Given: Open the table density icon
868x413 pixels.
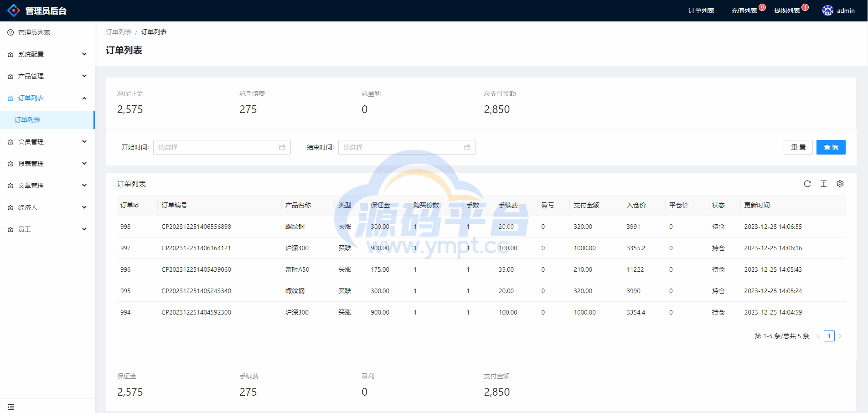Looking at the screenshot, I should pos(823,184).
